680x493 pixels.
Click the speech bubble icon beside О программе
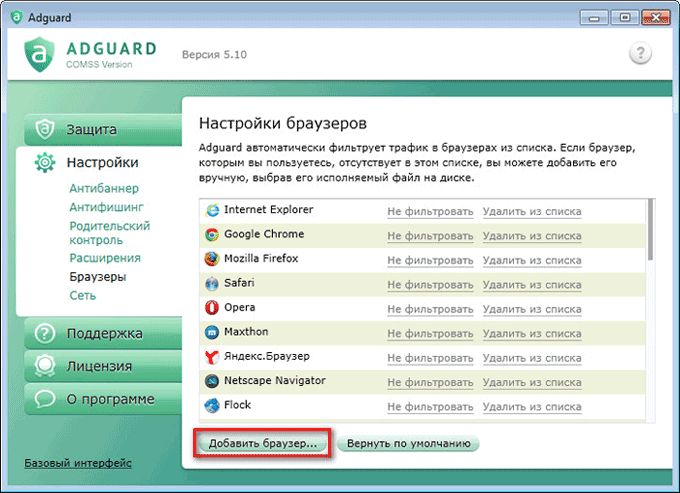click(45, 399)
